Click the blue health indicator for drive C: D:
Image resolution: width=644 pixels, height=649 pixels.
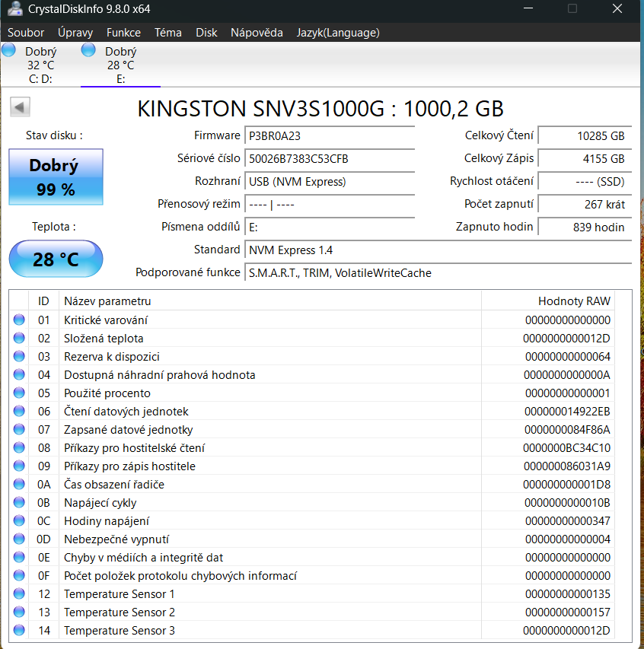click(x=8, y=49)
